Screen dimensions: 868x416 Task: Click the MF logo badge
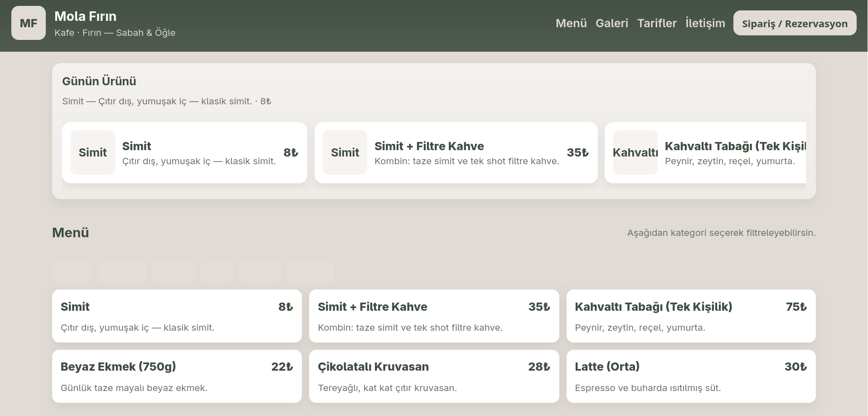click(28, 23)
